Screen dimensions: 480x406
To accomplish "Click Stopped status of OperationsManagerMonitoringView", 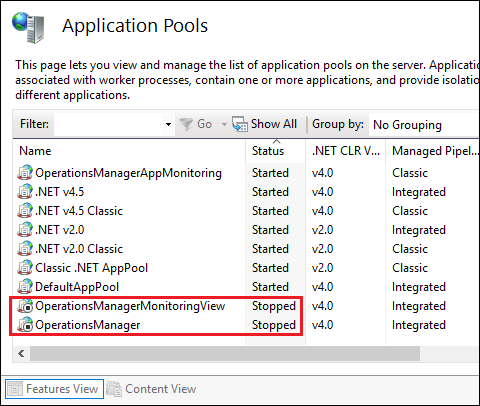I will 274,306.
